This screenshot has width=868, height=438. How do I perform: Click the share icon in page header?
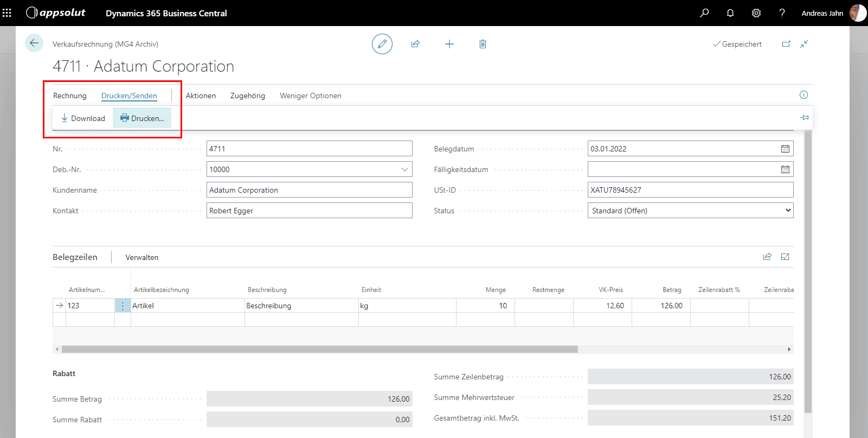(415, 44)
